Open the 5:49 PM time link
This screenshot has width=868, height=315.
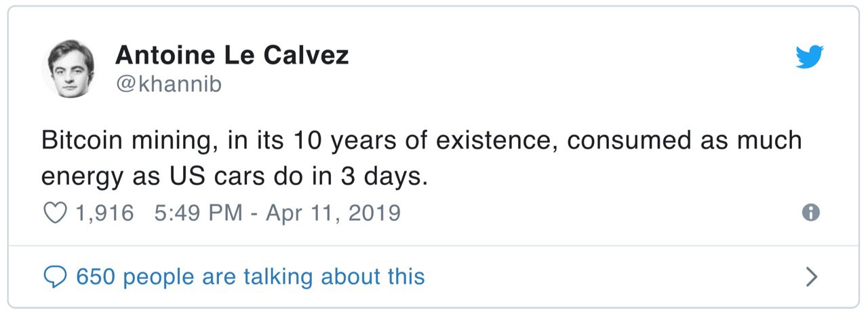pyautogui.click(x=198, y=213)
